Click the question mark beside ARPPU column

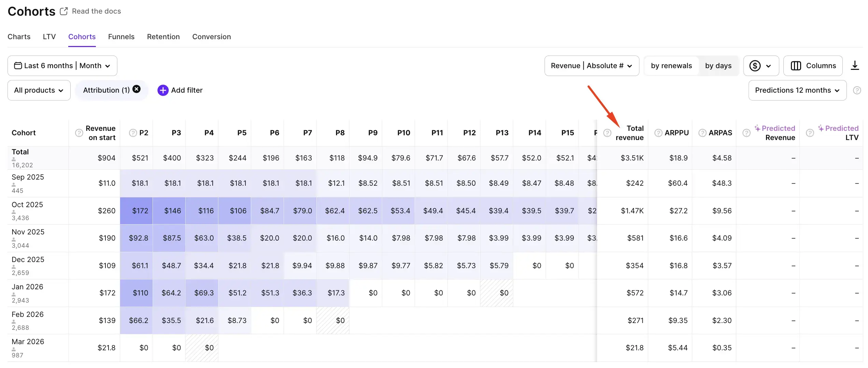click(658, 133)
